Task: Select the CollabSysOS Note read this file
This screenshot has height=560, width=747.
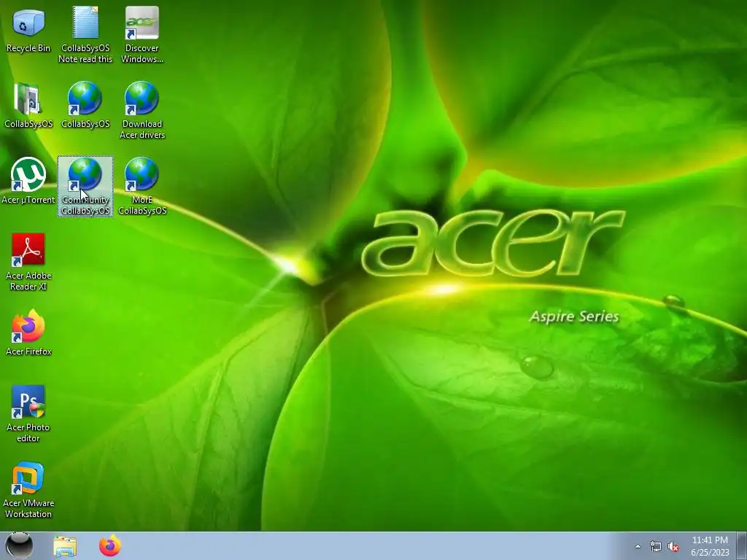Action: (85, 35)
